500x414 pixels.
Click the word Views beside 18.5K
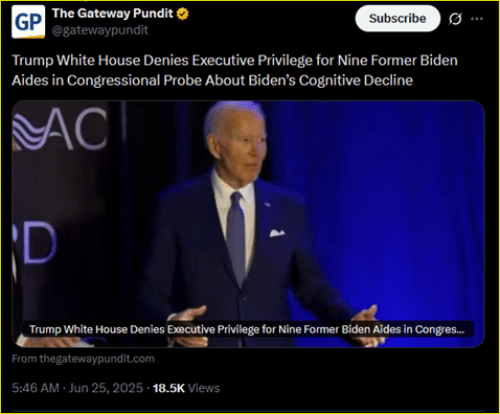204,388
